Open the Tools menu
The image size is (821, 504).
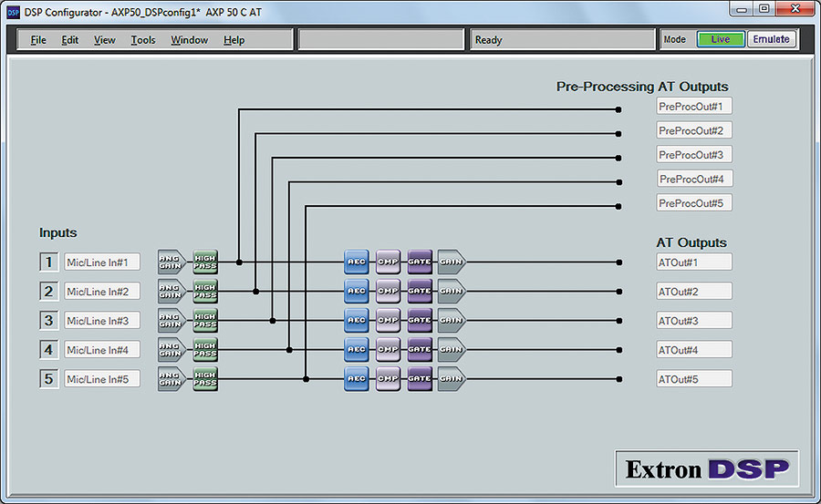143,40
